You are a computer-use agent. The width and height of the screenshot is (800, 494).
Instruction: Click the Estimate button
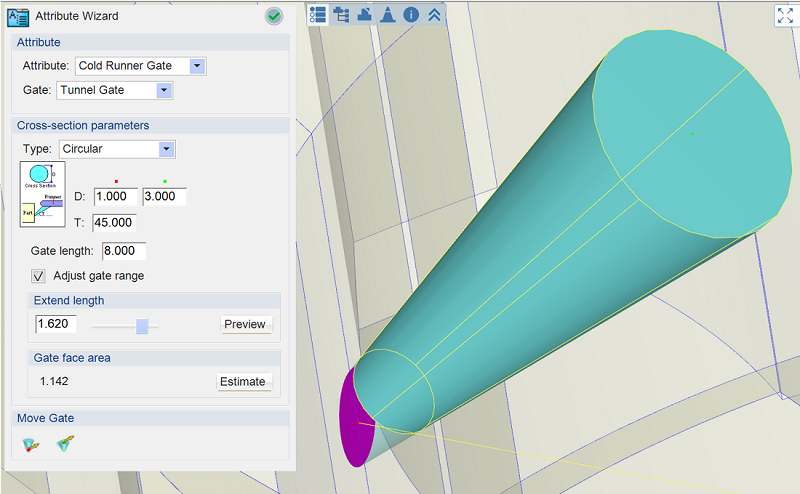(243, 382)
